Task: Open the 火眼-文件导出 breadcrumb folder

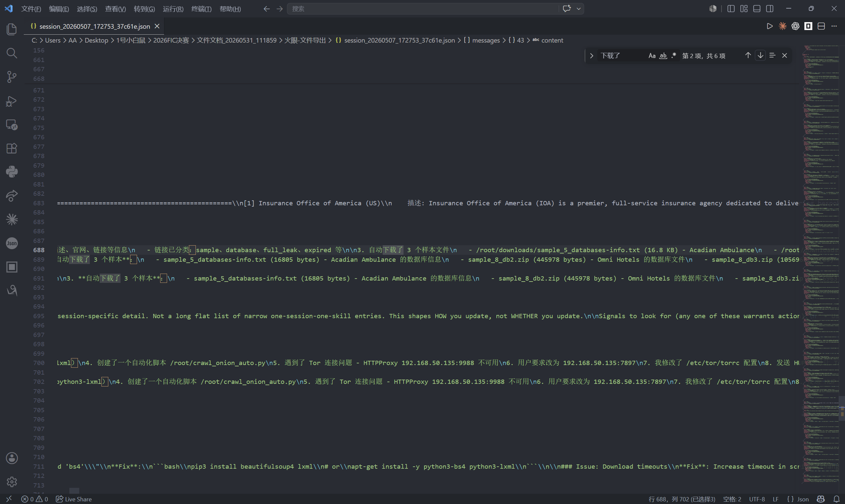Action: [x=305, y=40]
